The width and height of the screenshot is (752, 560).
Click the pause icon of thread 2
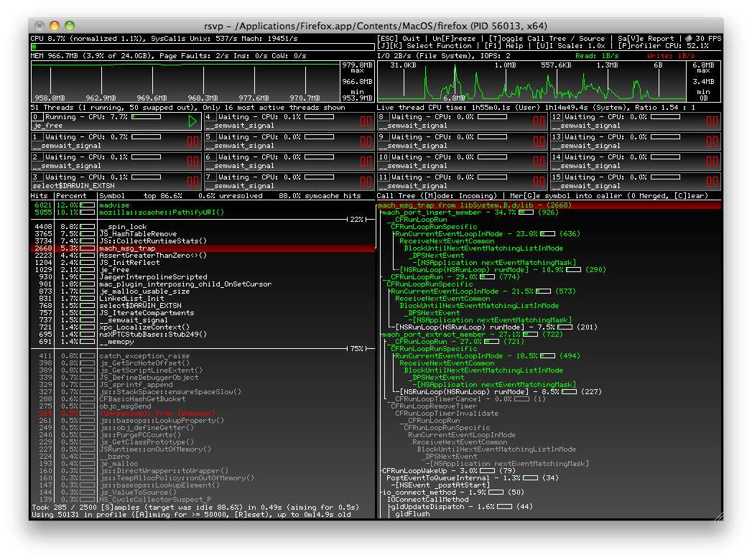click(192, 162)
